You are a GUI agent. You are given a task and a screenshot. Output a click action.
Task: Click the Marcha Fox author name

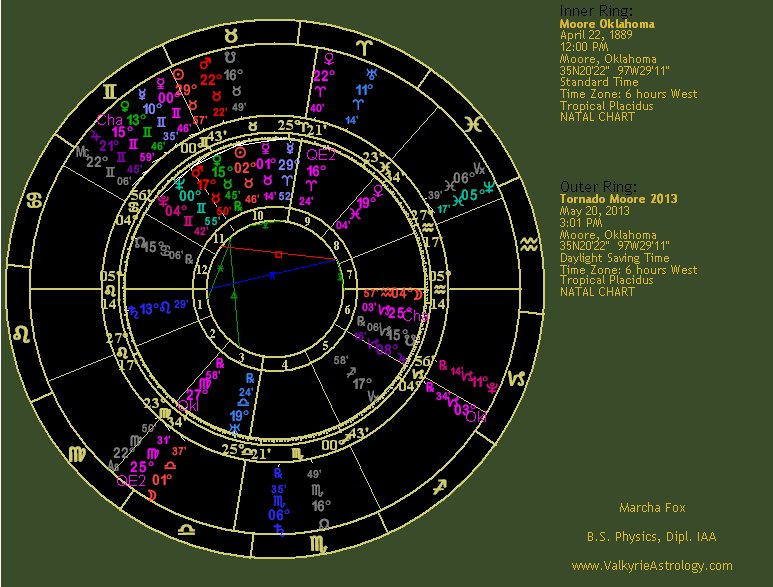click(651, 507)
